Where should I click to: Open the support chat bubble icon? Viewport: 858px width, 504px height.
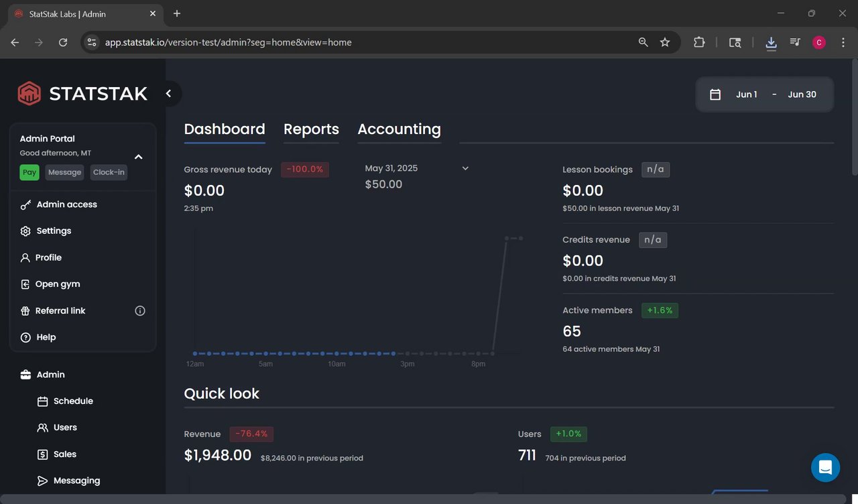pyautogui.click(x=825, y=467)
